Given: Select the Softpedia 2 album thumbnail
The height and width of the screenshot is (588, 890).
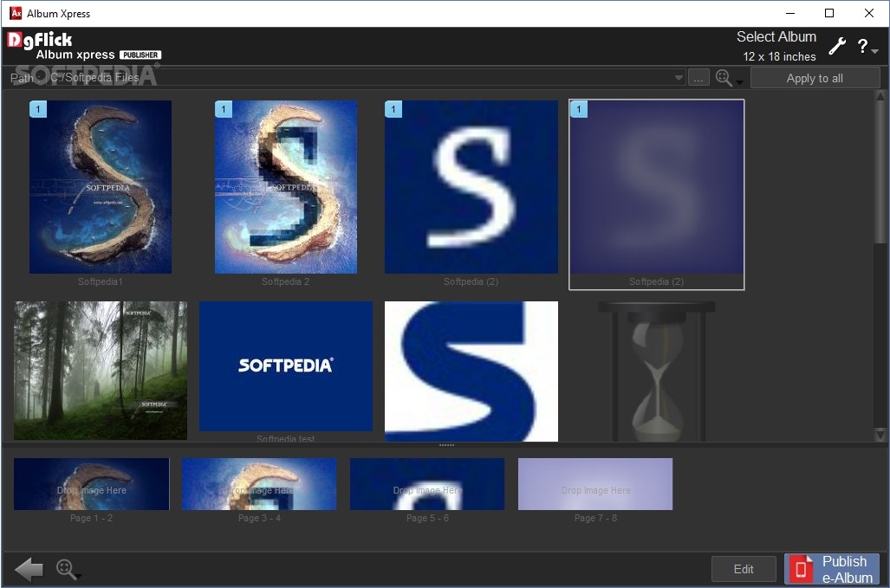Looking at the screenshot, I should (286, 187).
